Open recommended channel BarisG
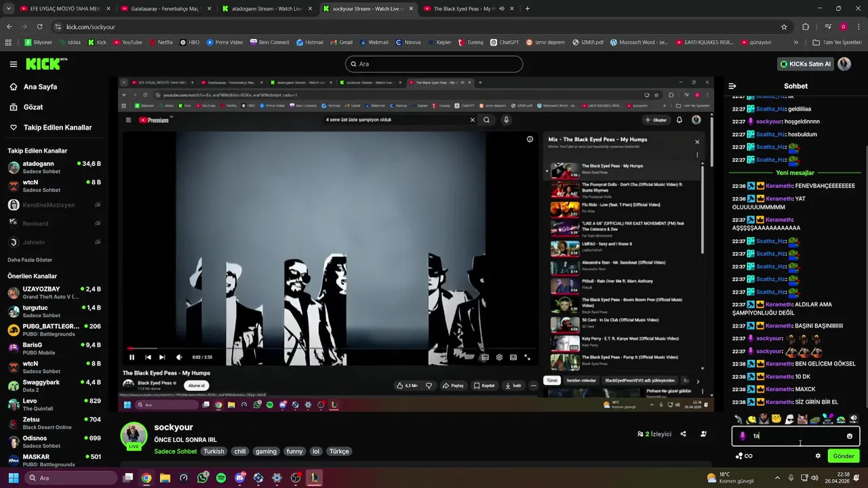The width and height of the screenshot is (868, 488). tap(54, 348)
